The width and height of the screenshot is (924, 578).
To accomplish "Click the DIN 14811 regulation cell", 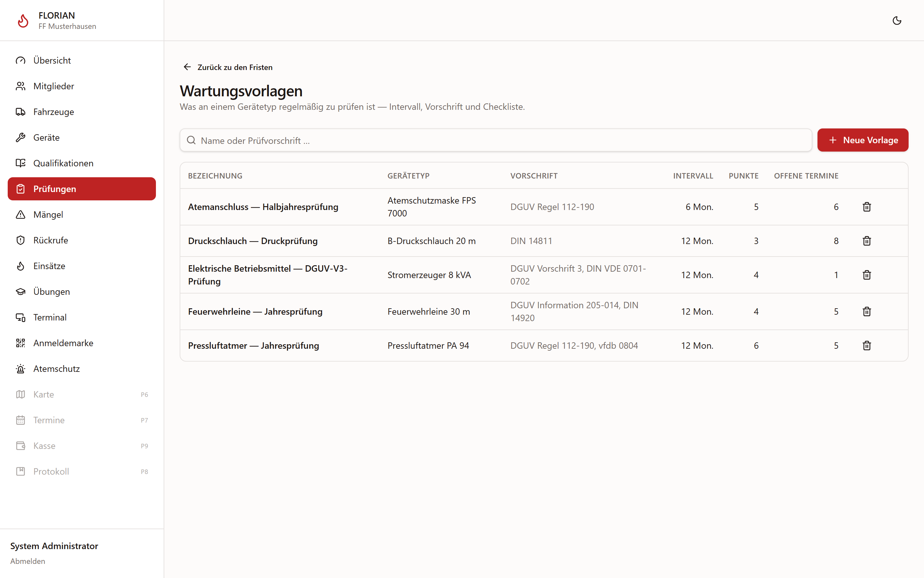I will pos(531,241).
